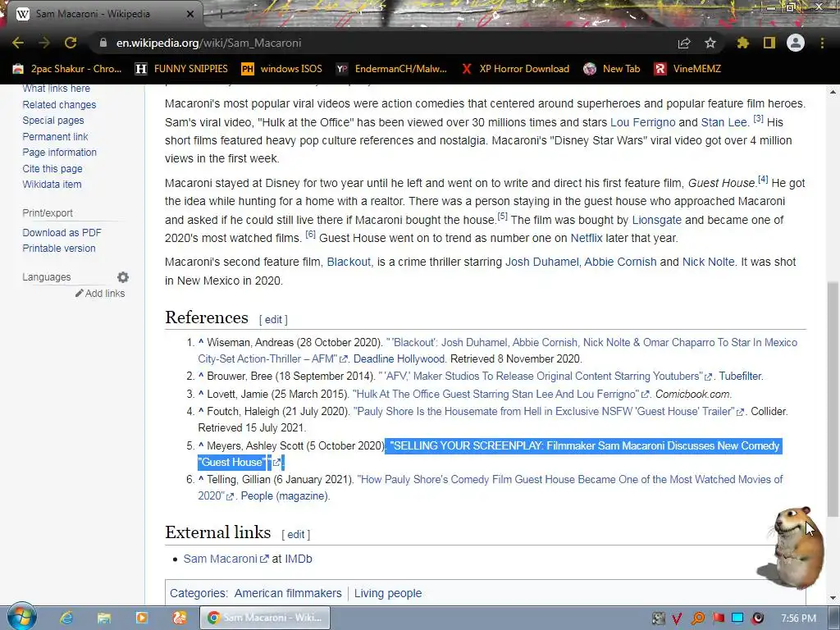Open the American filmmakers category

point(288,593)
